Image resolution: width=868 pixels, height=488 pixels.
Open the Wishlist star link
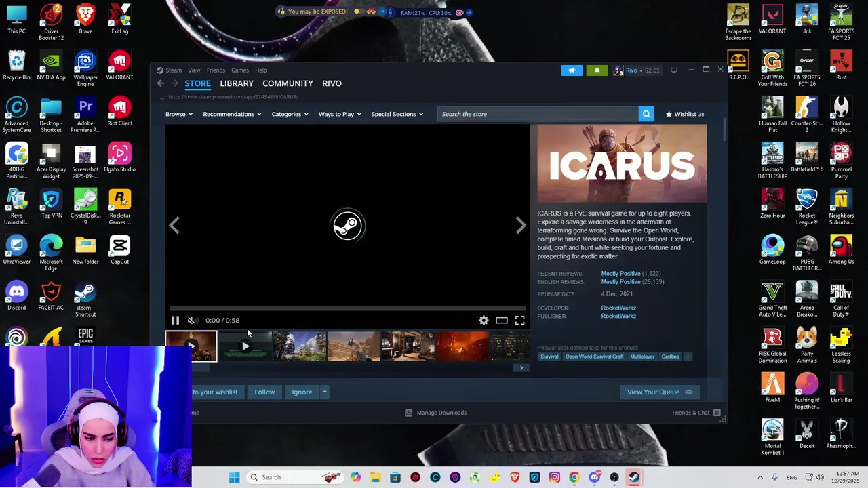685,114
